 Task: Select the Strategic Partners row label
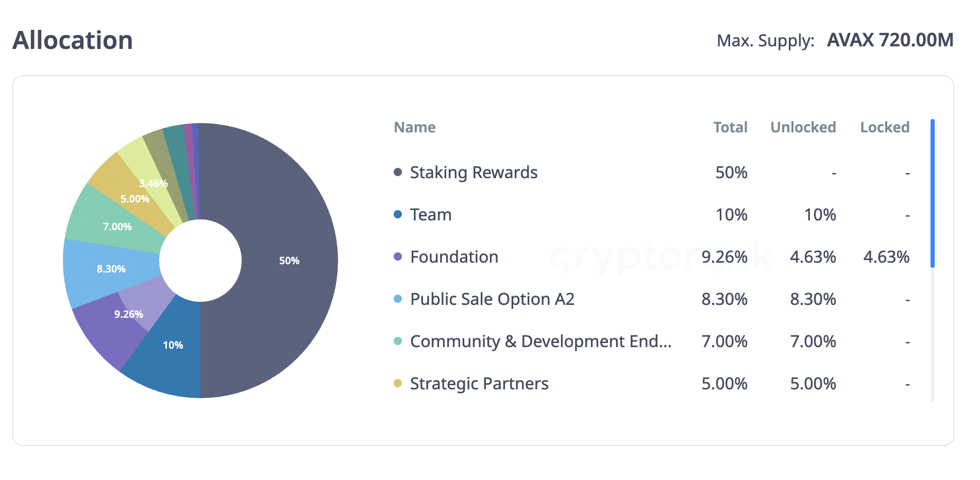click(479, 384)
